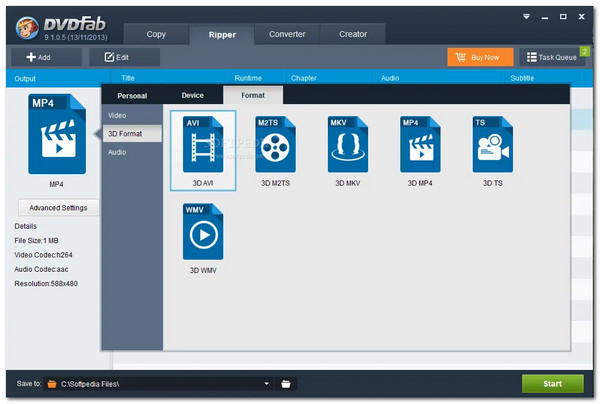Switch to the Ripper tab
600x404 pixels.
pos(222,34)
